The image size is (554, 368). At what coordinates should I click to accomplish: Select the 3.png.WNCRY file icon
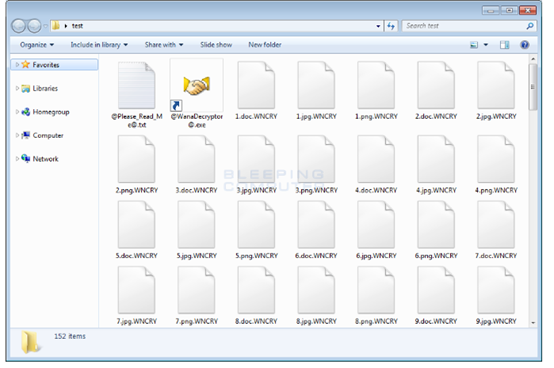pyautogui.click(x=316, y=159)
